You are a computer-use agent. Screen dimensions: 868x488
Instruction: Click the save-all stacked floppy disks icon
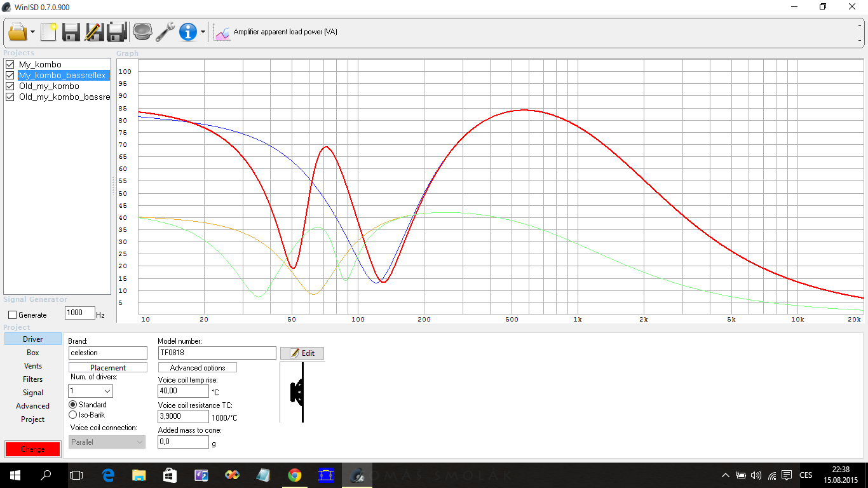pos(117,31)
